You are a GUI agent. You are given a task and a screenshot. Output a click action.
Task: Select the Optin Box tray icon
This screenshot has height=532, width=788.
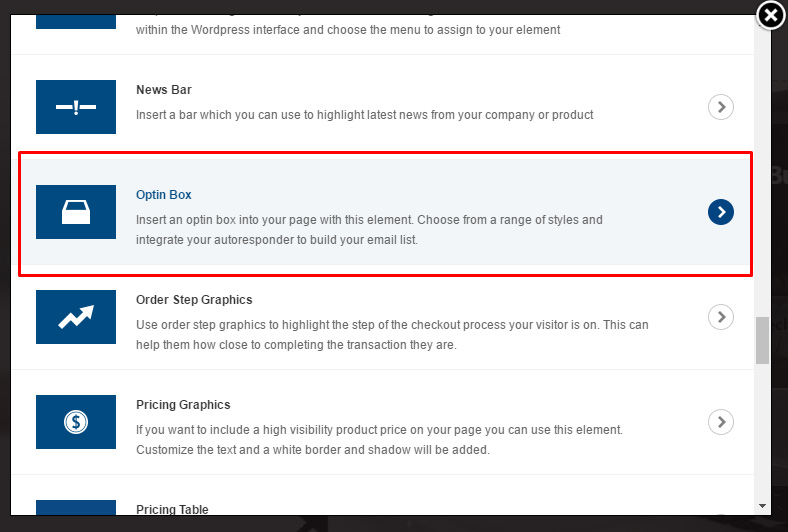(76, 212)
